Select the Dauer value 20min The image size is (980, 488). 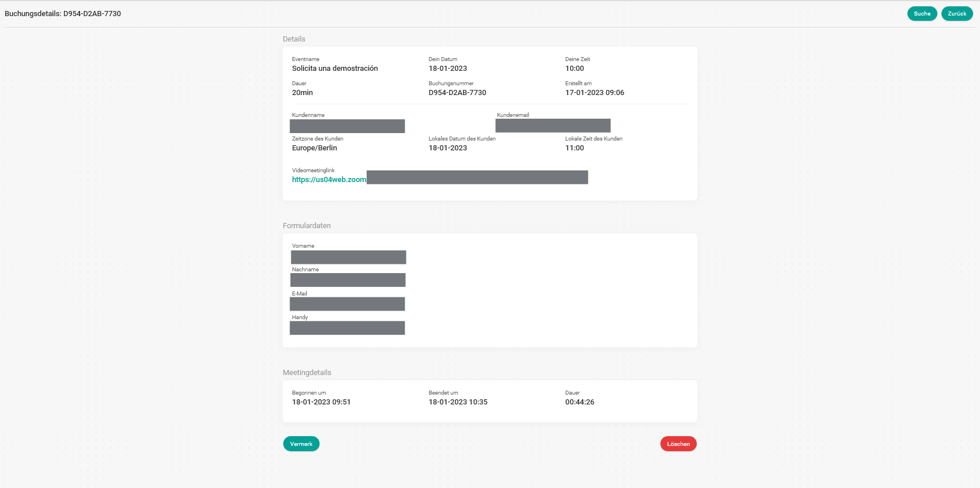(x=302, y=93)
